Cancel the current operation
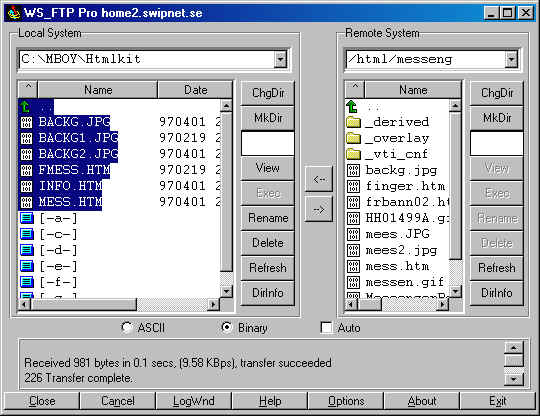540x416 pixels. 117,401
